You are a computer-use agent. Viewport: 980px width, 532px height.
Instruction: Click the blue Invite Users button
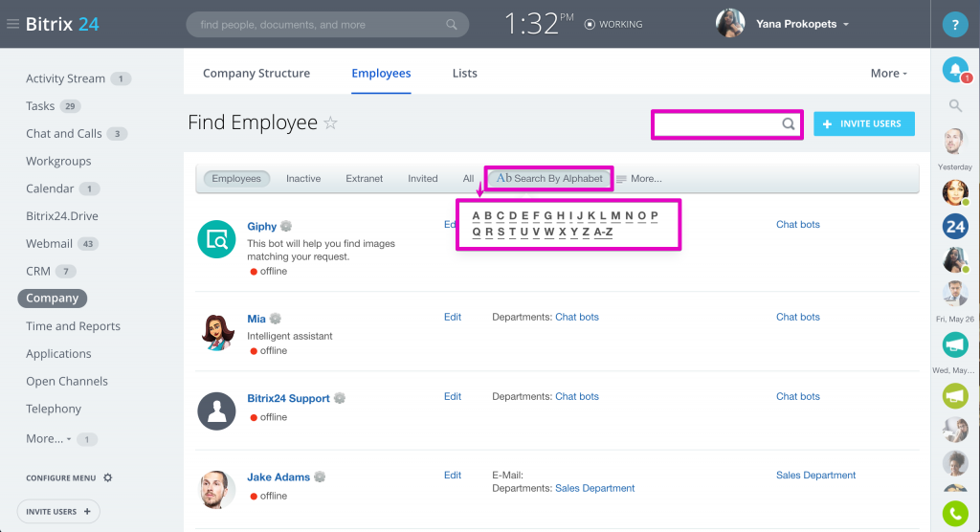[x=864, y=123]
